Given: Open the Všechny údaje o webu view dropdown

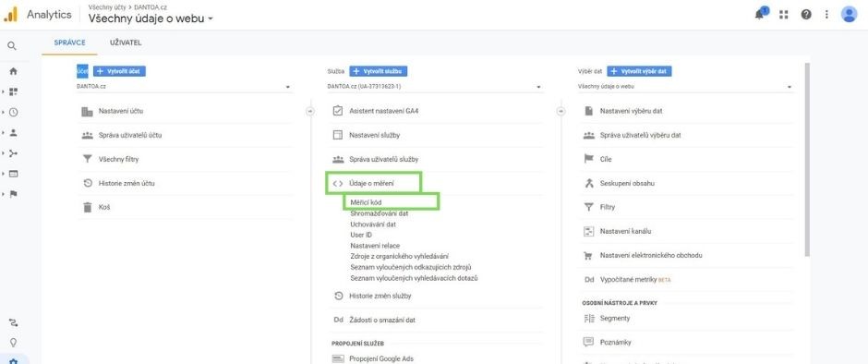Looking at the screenshot, I should pos(685,87).
